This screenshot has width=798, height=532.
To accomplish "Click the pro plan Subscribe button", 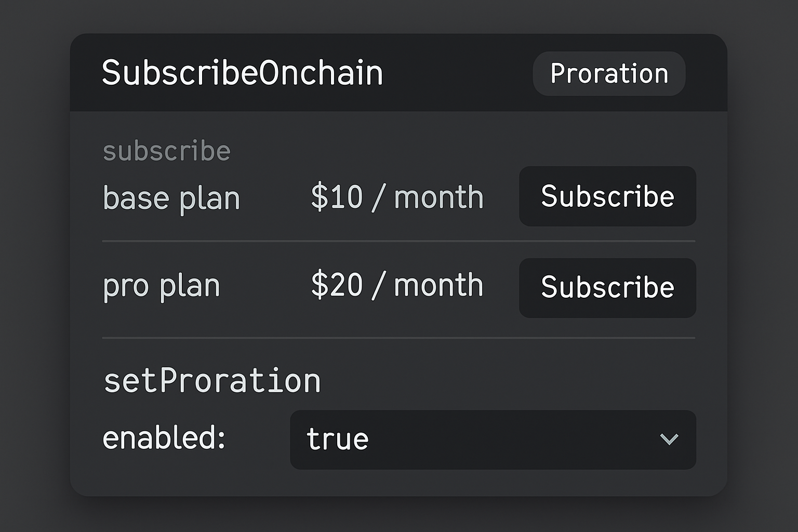I will click(x=607, y=287).
